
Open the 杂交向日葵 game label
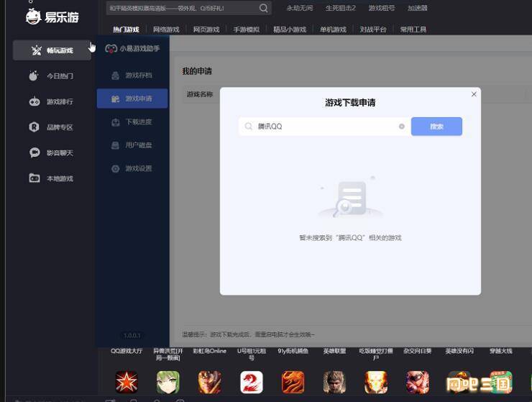pos(417,351)
